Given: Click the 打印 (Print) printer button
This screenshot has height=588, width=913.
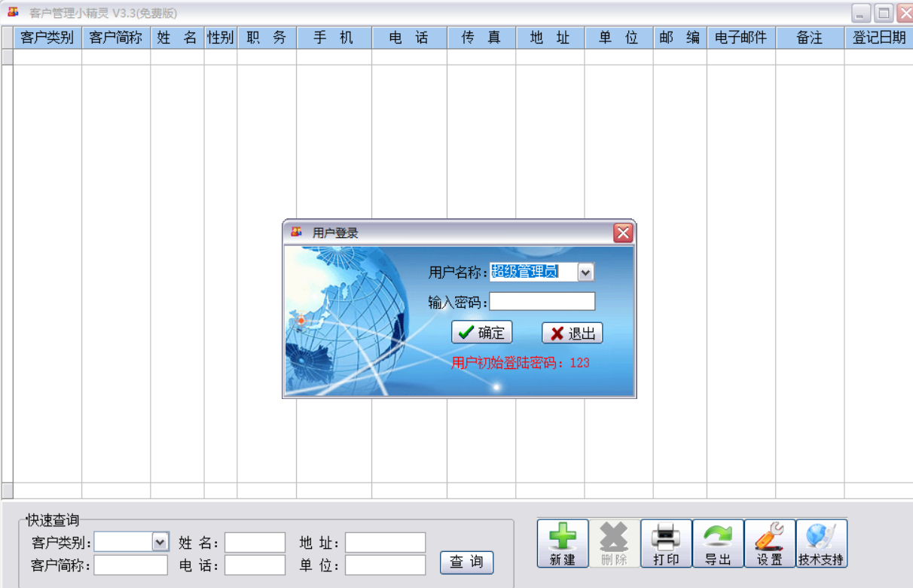Looking at the screenshot, I should 666,544.
